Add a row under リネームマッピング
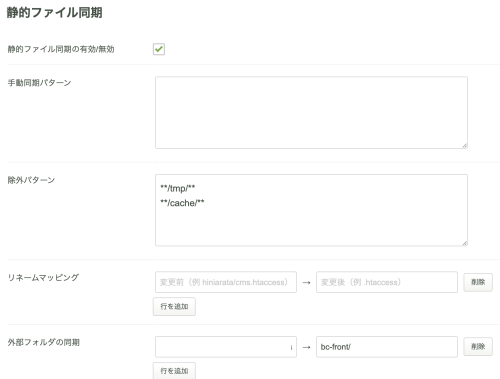This screenshot has width=500, height=379. [x=174, y=306]
